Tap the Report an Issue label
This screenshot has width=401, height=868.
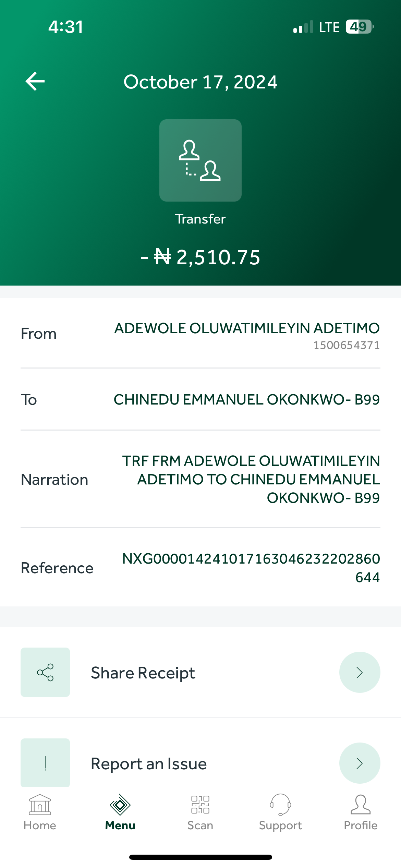[x=149, y=764]
